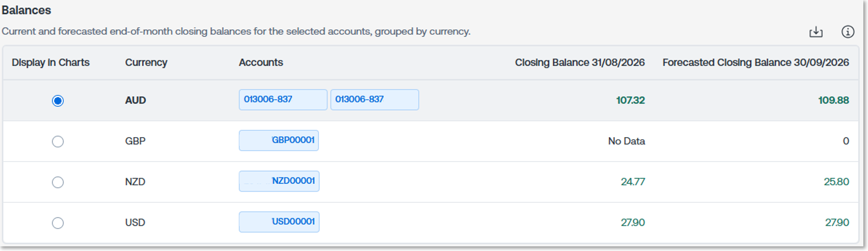
Task: Open the GBP00001 account chip
Action: pos(279,140)
